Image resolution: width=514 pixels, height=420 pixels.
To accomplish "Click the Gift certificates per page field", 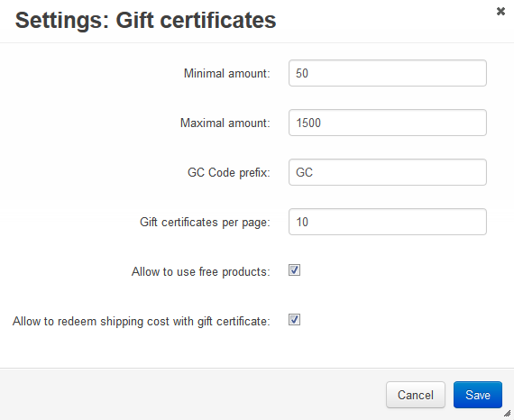I will click(x=388, y=222).
